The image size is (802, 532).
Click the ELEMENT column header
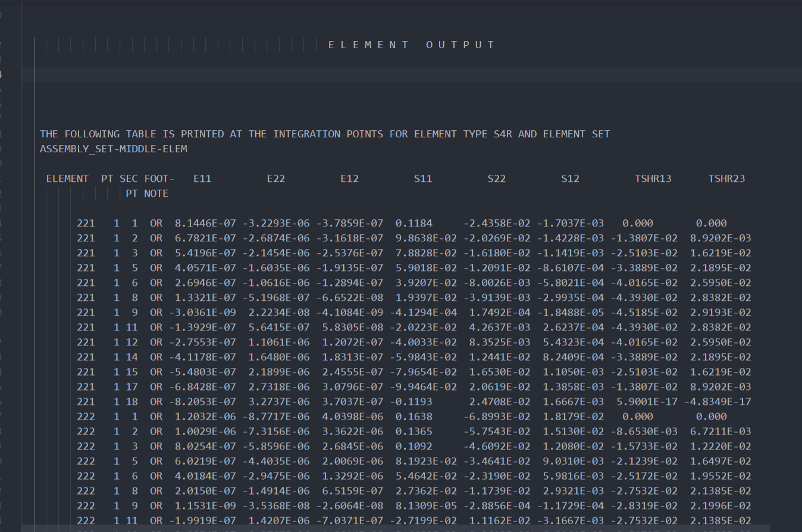pos(67,178)
